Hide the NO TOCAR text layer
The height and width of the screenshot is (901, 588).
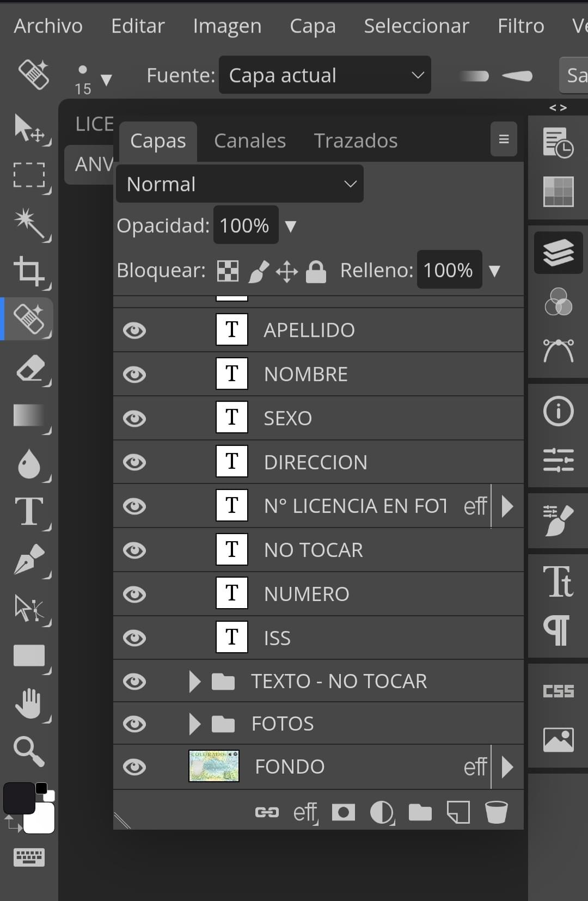[x=134, y=550]
